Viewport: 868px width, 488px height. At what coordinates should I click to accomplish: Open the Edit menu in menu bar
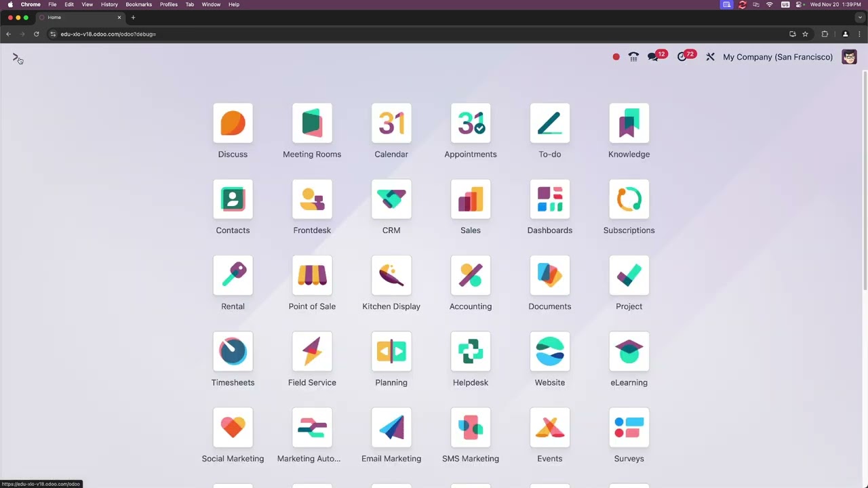(69, 4)
